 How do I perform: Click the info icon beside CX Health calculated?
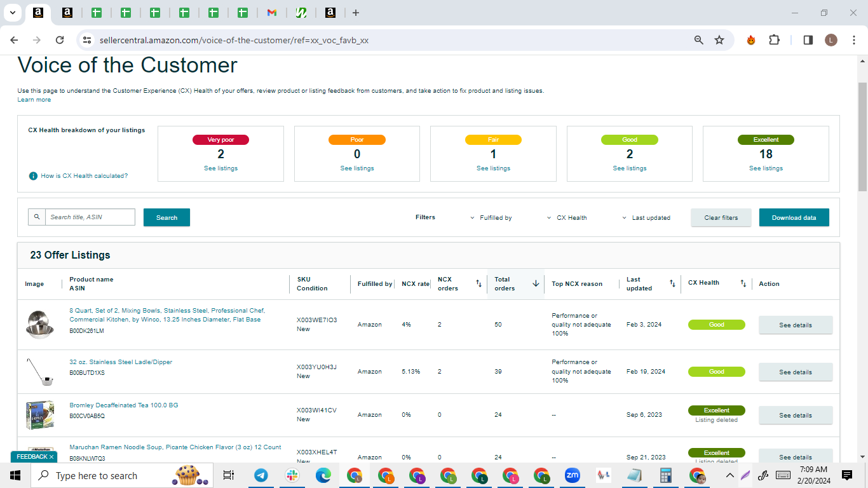tap(33, 176)
